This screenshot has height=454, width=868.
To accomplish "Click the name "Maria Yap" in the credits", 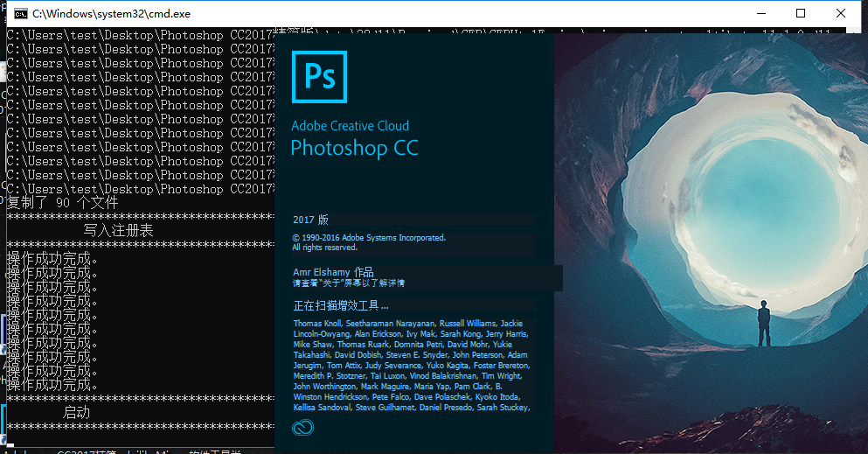I will [x=432, y=387].
